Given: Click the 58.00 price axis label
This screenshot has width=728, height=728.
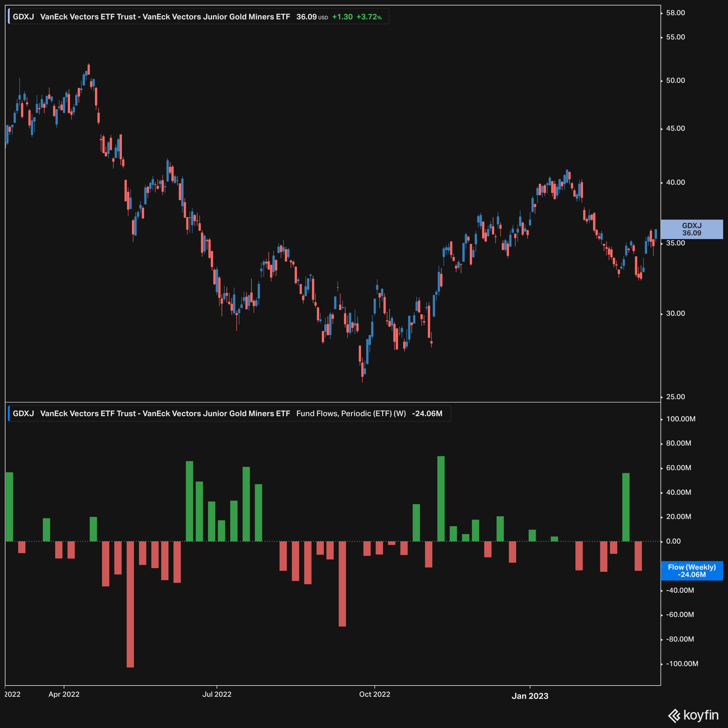Looking at the screenshot, I should [675, 13].
